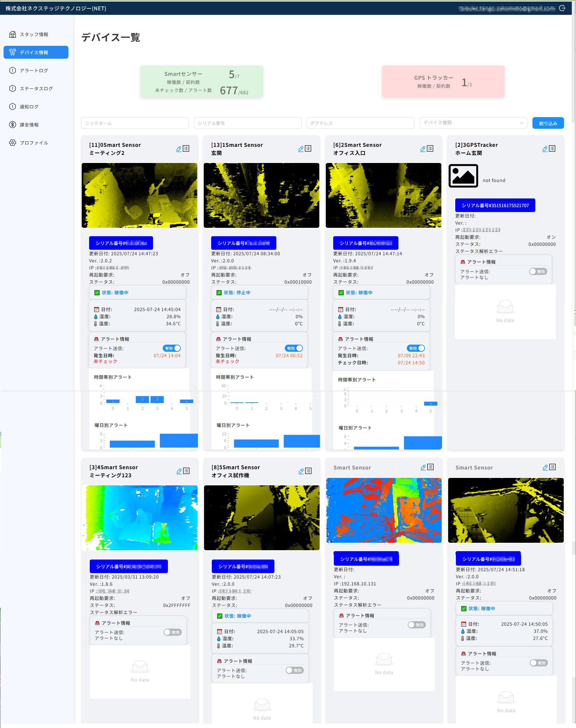The image size is (576, 728).
Task: Disable alert sending toggle for ミーティング2
Action: pyautogui.click(x=172, y=348)
